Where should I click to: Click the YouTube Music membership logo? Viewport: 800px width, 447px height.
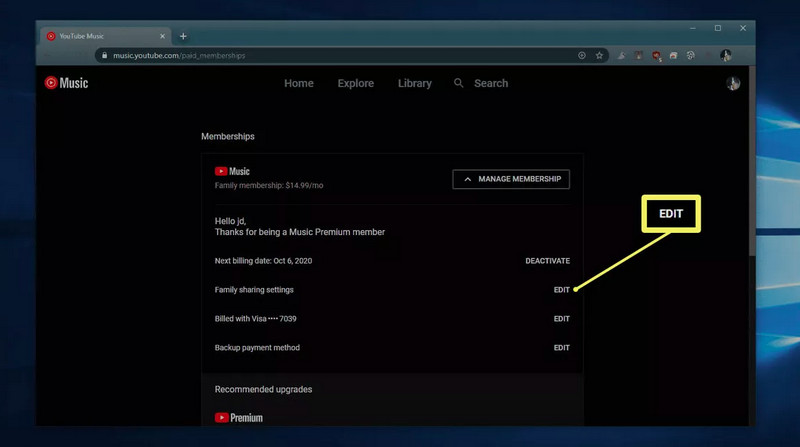[232, 171]
